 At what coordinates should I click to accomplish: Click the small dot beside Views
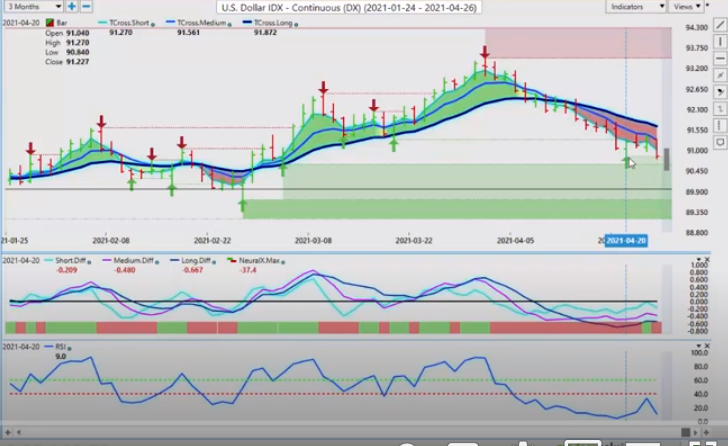pyautogui.click(x=708, y=6)
